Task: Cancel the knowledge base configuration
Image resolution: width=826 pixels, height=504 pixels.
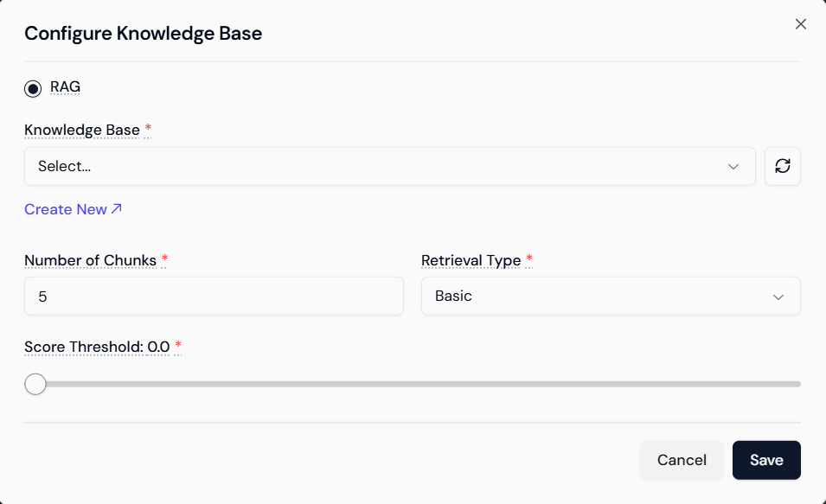Action: pyautogui.click(x=682, y=460)
